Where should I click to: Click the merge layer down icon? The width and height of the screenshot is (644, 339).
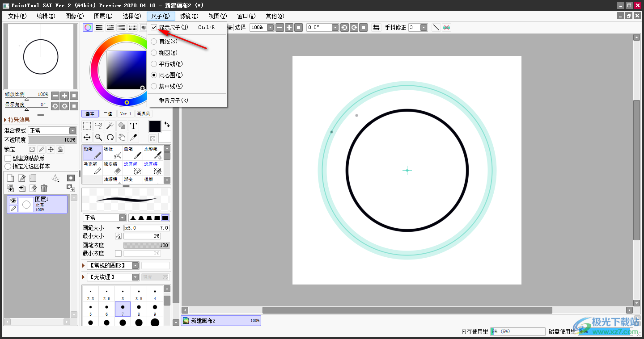pos(11,188)
